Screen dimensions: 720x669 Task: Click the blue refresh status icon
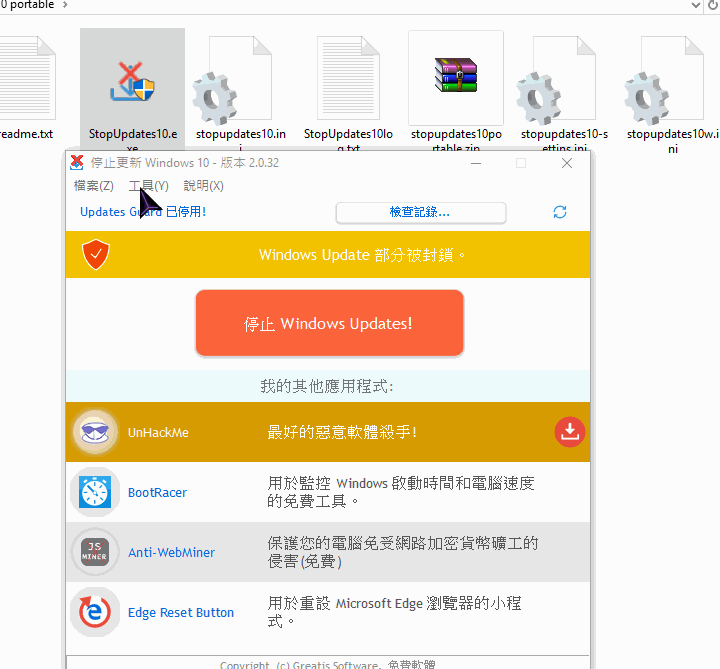pyautogui.click(x=560, y=212)
